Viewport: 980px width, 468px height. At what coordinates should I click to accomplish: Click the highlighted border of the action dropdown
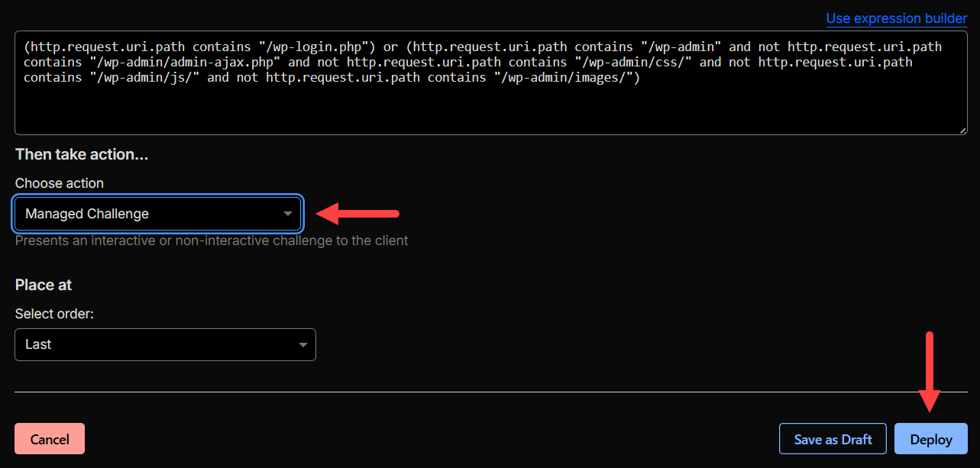point(158,197)
